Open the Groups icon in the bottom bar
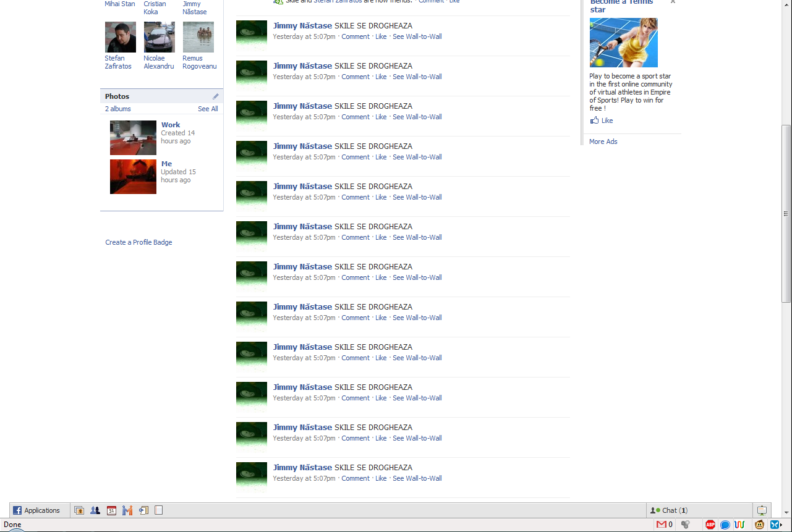Image resolution: width=792 pixels, height=532 pixels. click(x=95, y=510)
